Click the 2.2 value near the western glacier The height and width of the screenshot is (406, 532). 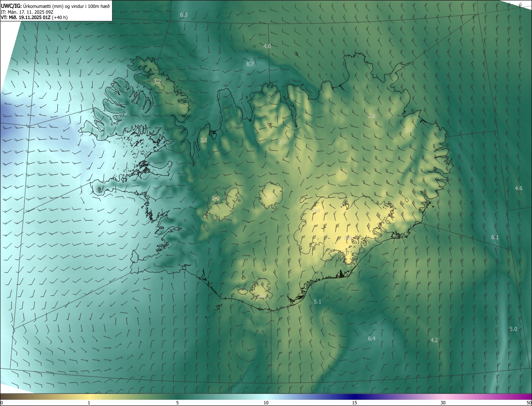(x=216, y=198)
